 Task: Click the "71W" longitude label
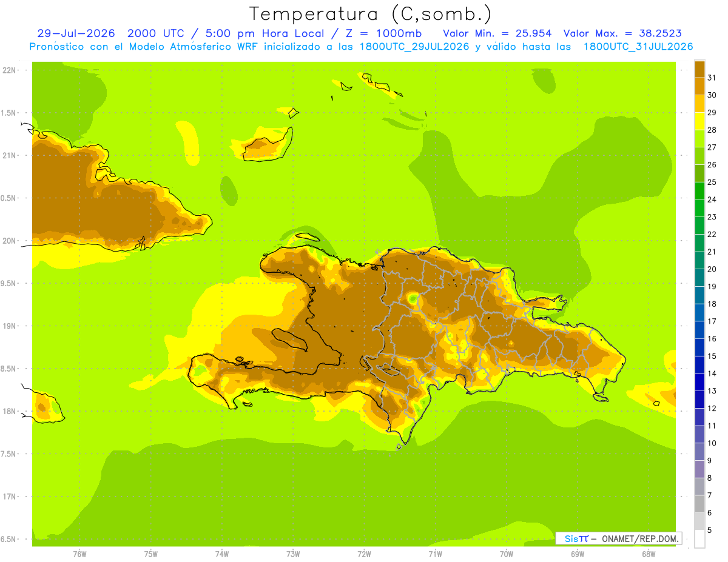pyautogui.click(x=435, y=554)
